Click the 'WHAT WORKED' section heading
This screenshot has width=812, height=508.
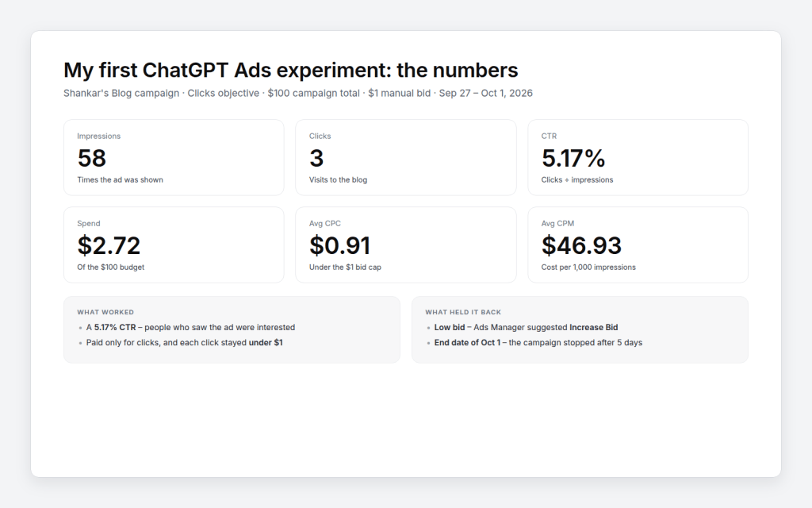click(105, 312)
